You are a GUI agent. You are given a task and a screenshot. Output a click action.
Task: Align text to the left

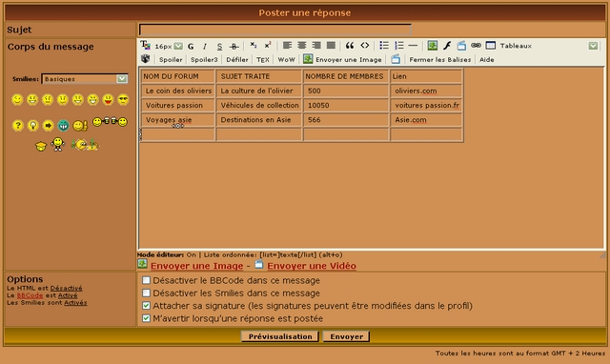(287, 46)
